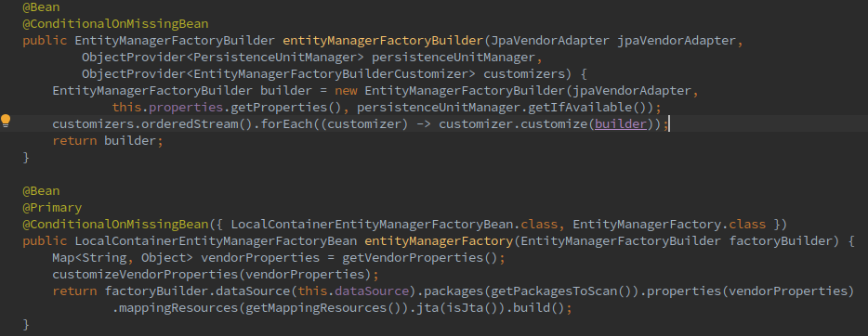Click the getVendorProperties call
The height and width of the screenshot is (336, 868).
point(420,257)
